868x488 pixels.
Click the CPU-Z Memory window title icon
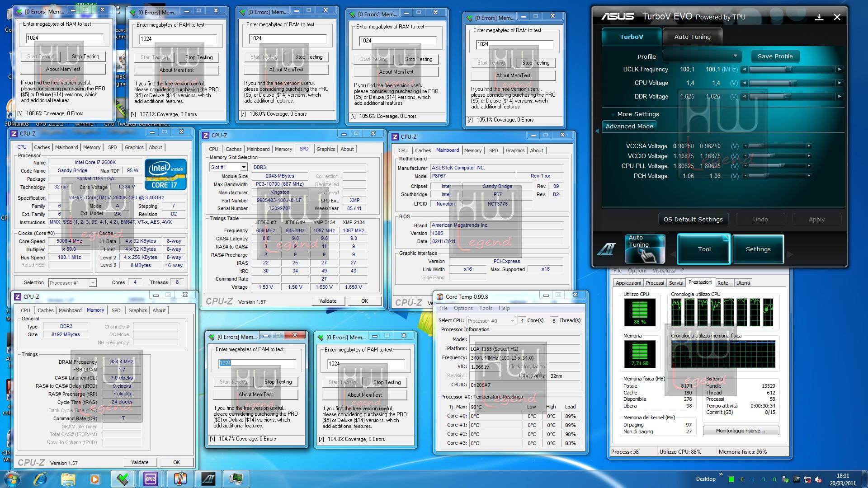point(18,296)
